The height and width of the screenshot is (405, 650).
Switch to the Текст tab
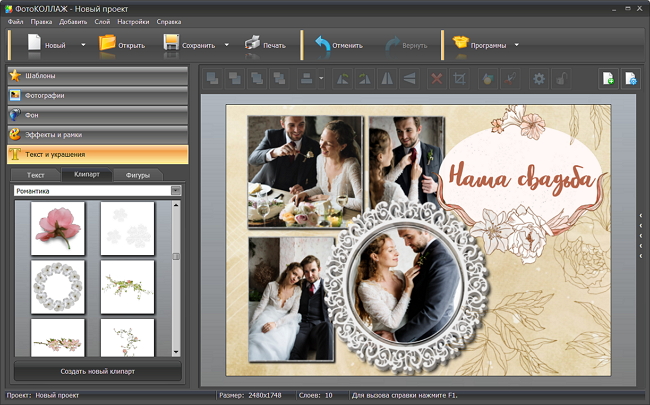point(36,175)
